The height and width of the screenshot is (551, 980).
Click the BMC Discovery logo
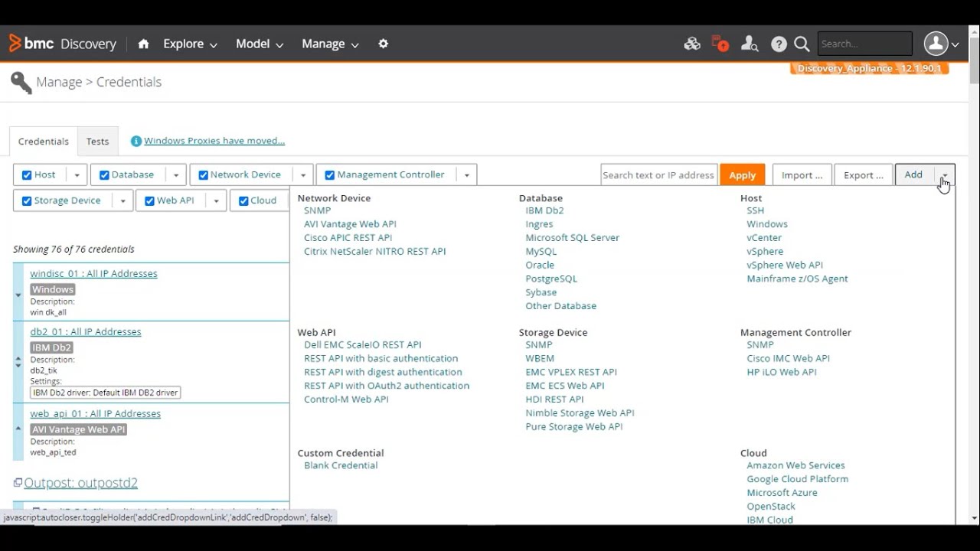[x=63, y=44]
